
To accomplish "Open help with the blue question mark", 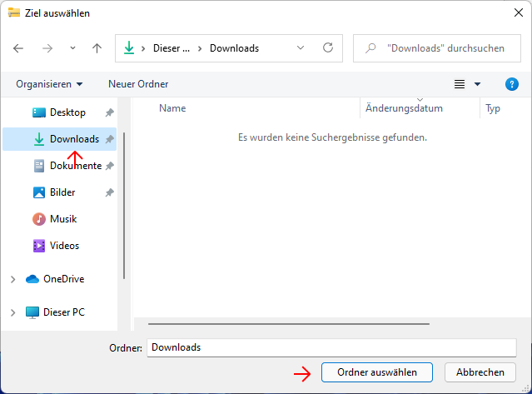I will coord(512,84).
